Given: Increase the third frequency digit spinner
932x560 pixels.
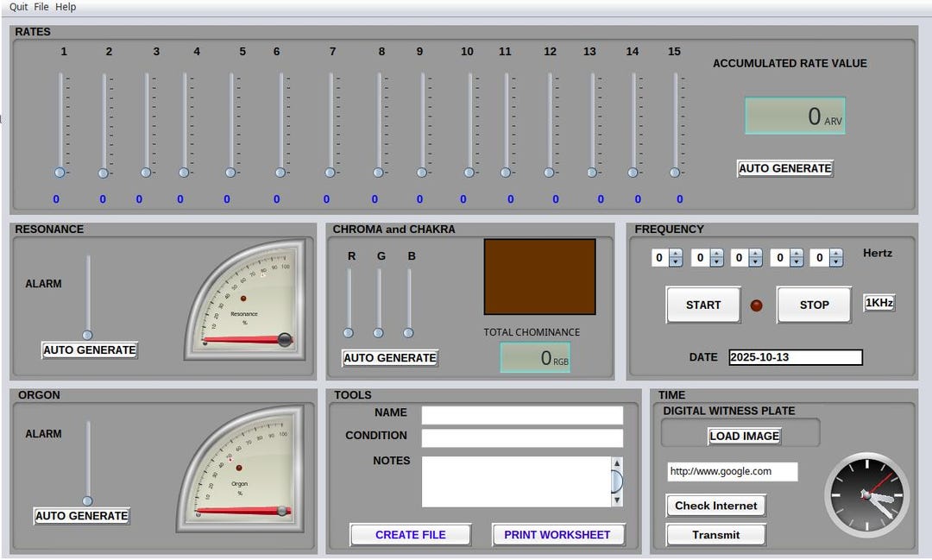Looking at the screenshot, I should [x=755, y=253].
